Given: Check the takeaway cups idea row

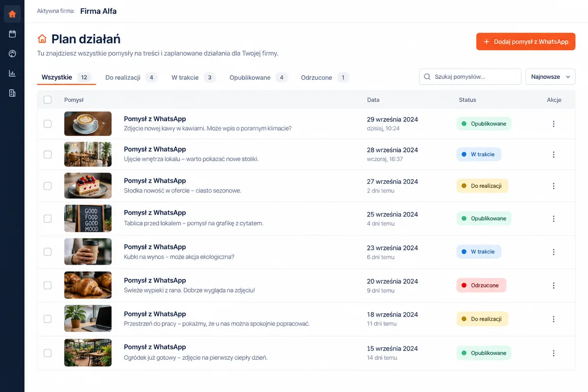Looking at the screenshot, I should [x=48, y=252].
